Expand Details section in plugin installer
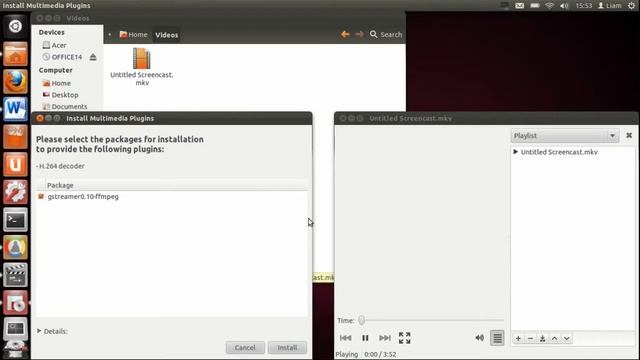 (x=52, y=331)
